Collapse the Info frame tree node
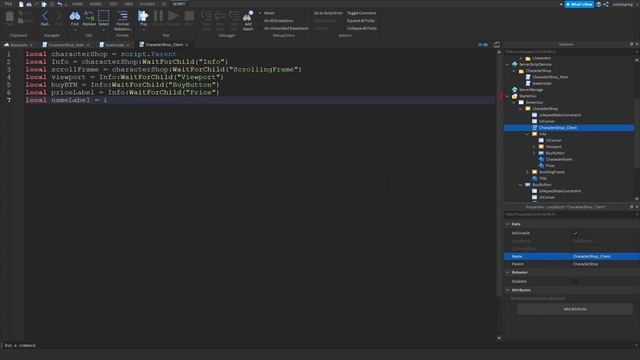This screenshot has width=640, height=360. [x=527, y=134]
